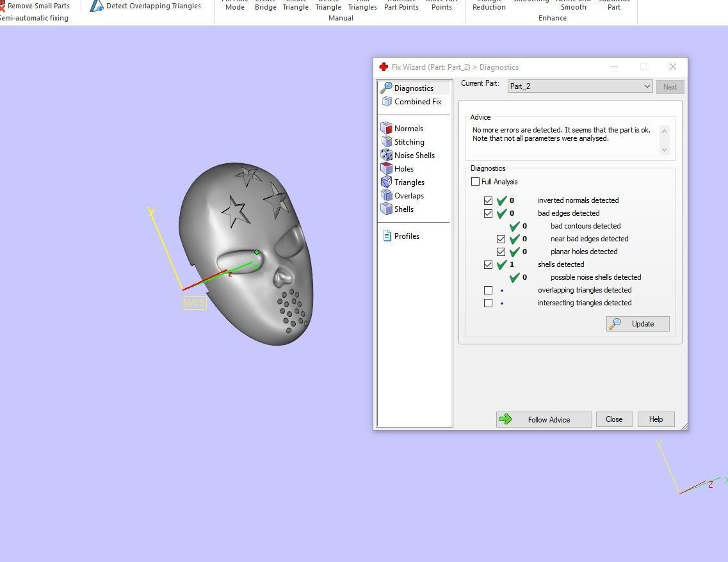
Task: Click the magnifier icon on Update
Action: pos(615,323)
